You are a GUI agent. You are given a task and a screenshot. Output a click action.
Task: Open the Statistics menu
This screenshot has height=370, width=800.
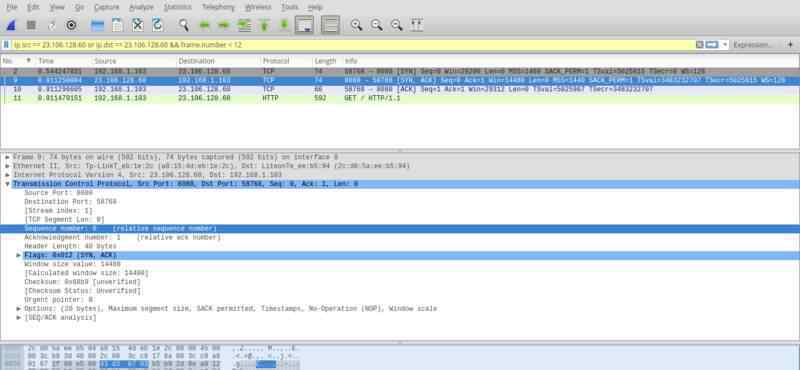pyautogui.click(x=178, y=7)
